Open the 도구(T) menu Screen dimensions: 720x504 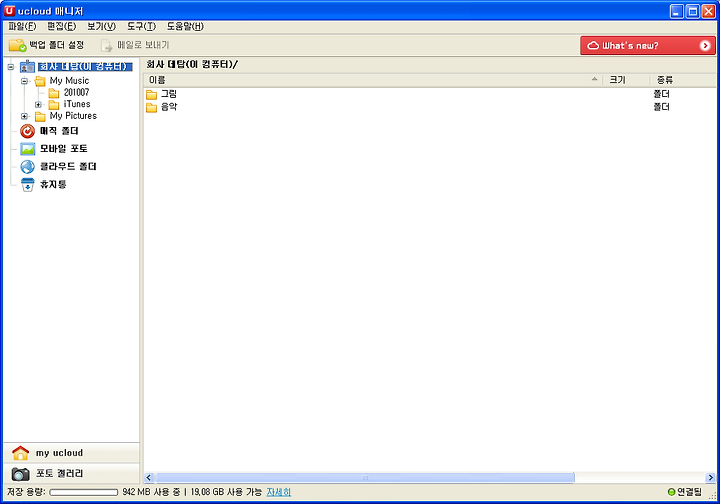point(141,26)
